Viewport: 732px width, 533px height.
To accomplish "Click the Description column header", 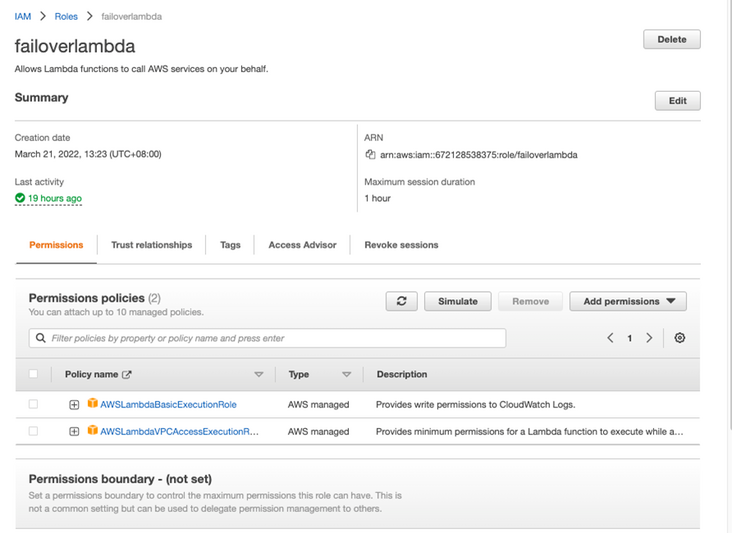I will [402, 374].
